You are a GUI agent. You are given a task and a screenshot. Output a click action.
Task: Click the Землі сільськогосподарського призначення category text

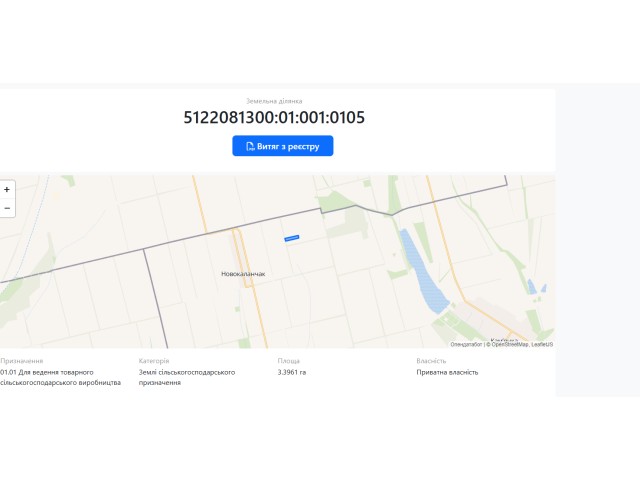click(187, 377)
